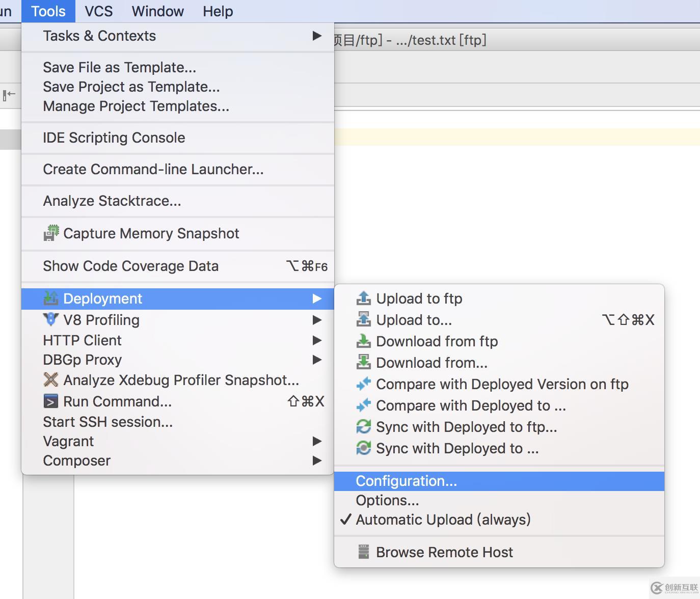Click the Sync with Deployed to ftp... label
This screenshot has height=599, width=700.
[x=467, y=427]
